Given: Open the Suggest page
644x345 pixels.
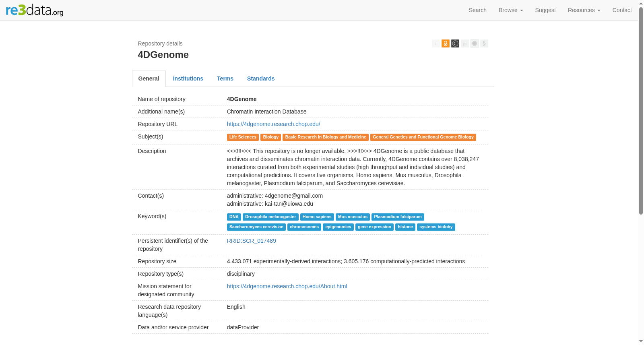Looking at the screenshot, I should coord(545,10).
